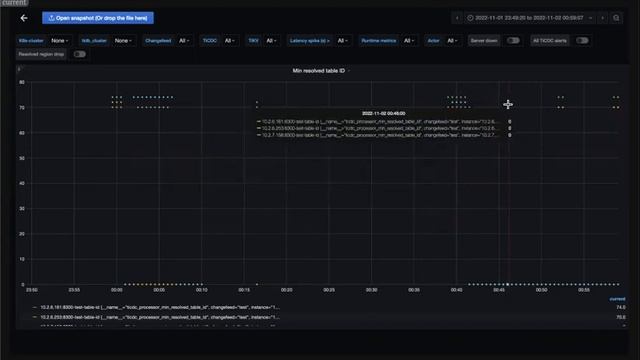640x360 pixels.
Task: Open the TiCDC All dropdown
Action: (229, 41)
